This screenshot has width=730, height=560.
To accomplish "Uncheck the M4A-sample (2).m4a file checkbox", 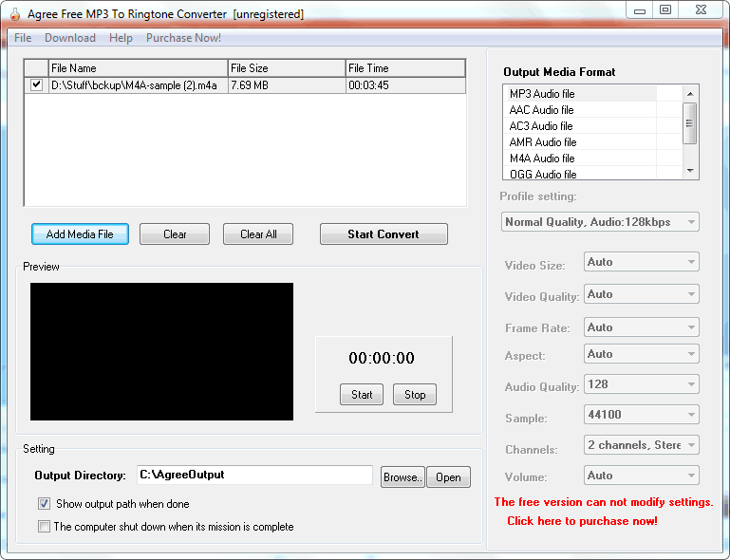I will [x=36, y=85].
